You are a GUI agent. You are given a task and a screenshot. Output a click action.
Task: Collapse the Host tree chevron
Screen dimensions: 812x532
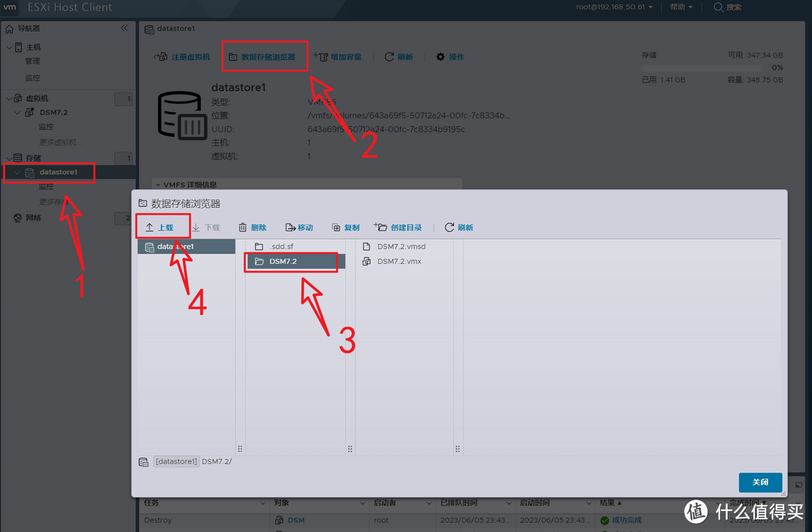9,47
